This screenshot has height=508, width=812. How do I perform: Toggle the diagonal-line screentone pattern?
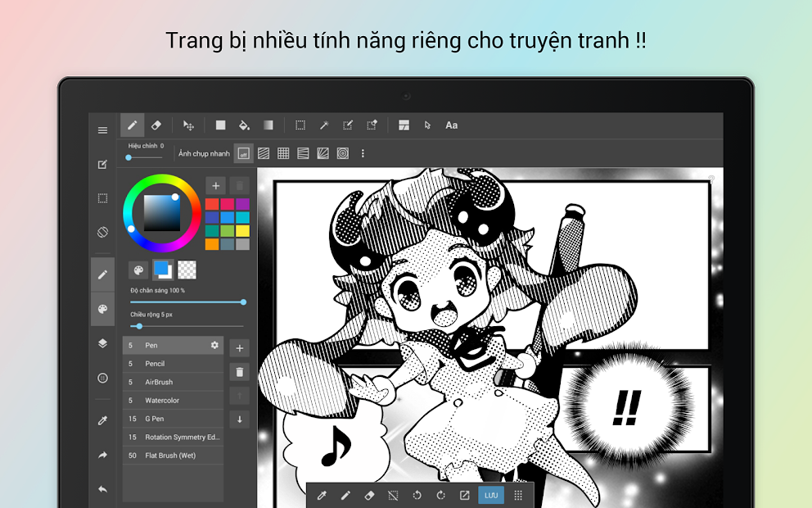(x=263, y=152)
